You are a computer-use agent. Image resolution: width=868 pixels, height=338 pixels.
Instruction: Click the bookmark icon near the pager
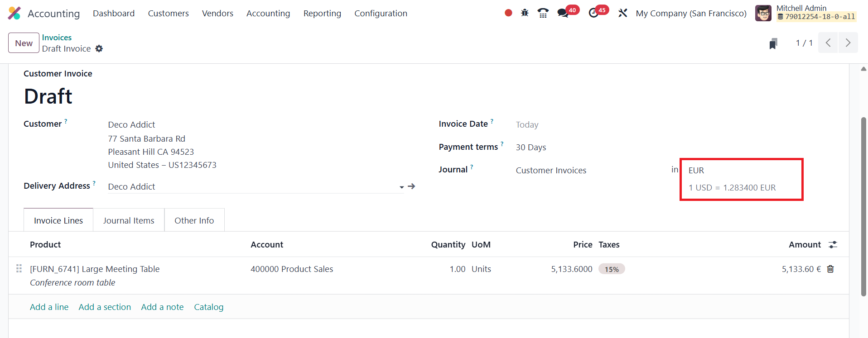pos(773,43)
